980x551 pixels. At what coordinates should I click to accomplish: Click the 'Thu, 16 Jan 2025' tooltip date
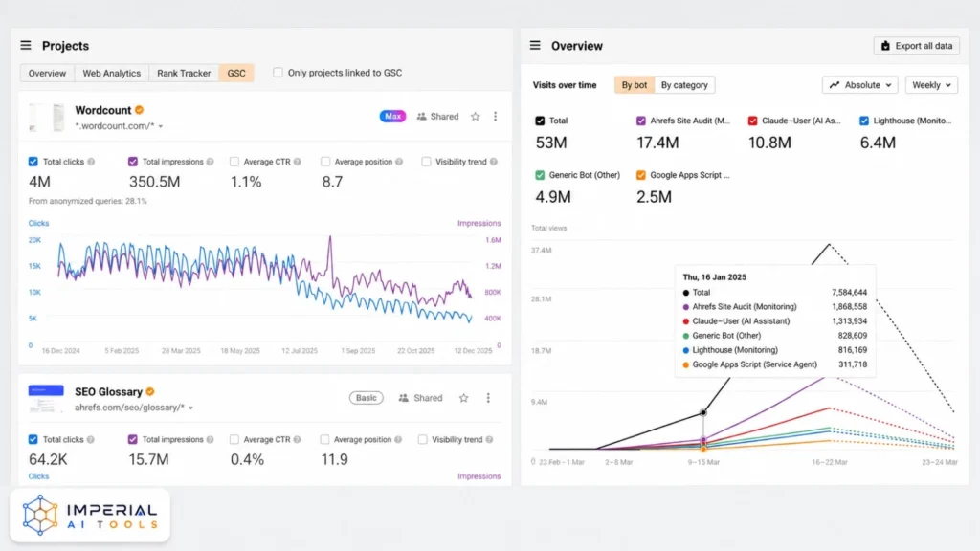coord(714,276)
